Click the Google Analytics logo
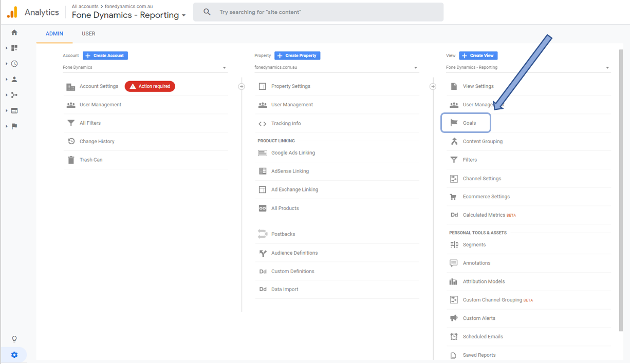 click(x=12, y=12)
